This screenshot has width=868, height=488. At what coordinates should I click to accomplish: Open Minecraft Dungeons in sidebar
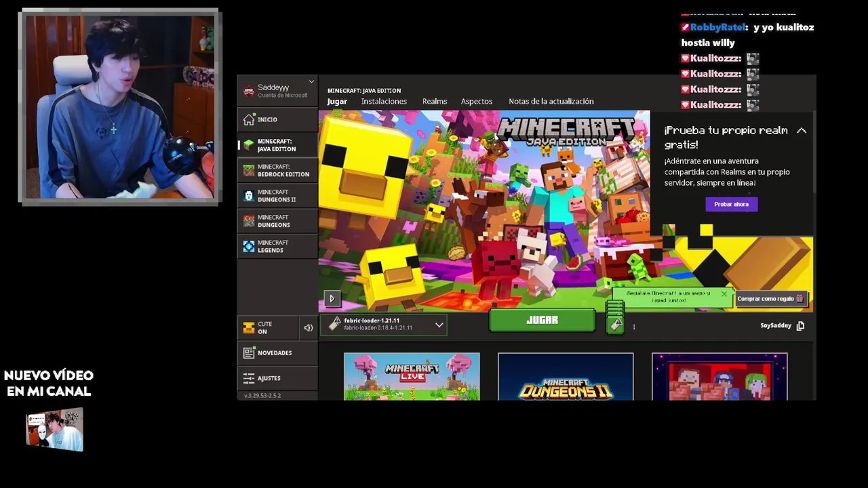click(x=277, y=221)
